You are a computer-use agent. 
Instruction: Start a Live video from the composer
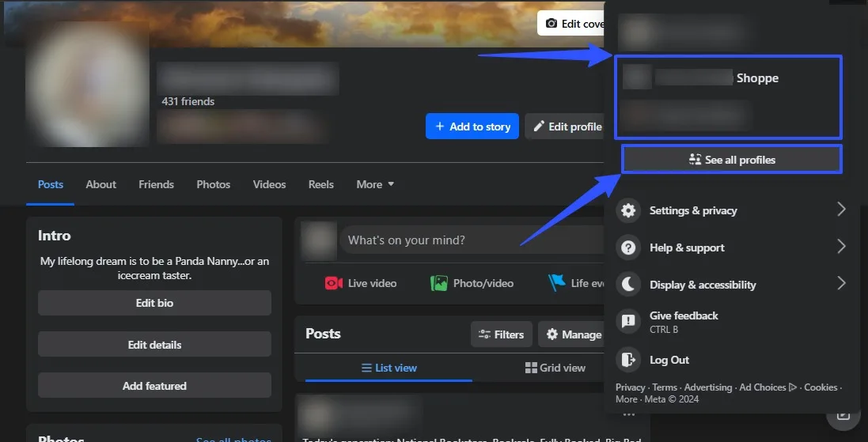361,283
